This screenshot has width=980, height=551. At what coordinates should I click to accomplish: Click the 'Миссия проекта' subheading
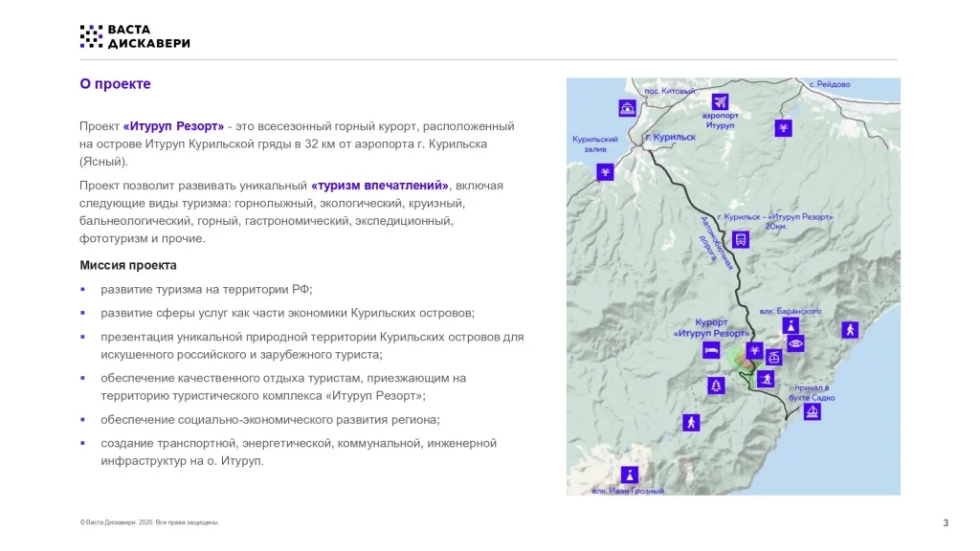[x=128, y=265]
